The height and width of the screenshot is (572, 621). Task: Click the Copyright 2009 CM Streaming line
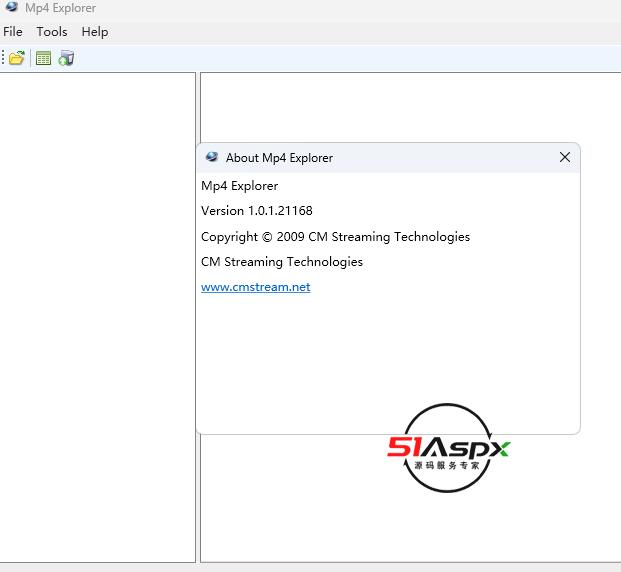pyautogui.click(x=335, y=236)
